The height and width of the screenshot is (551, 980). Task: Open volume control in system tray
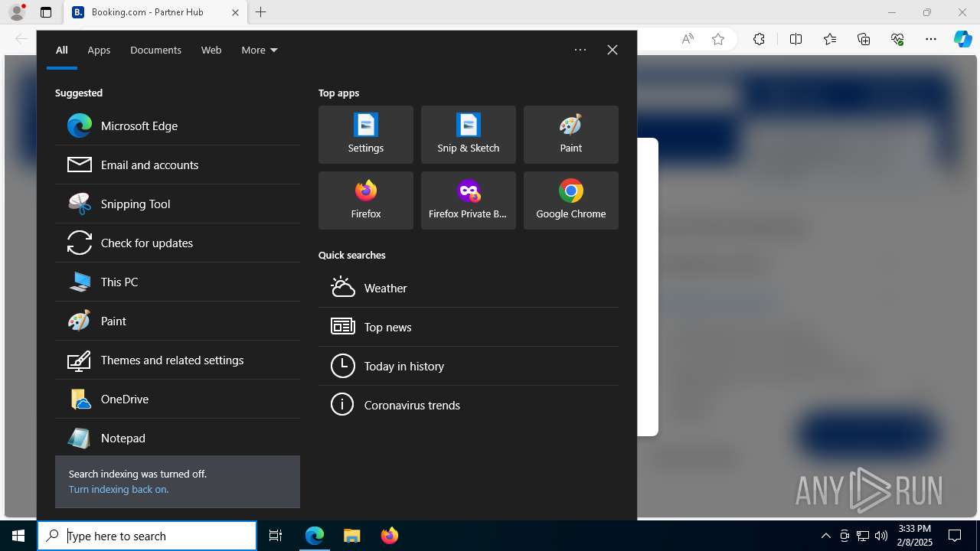click(880, 536)
